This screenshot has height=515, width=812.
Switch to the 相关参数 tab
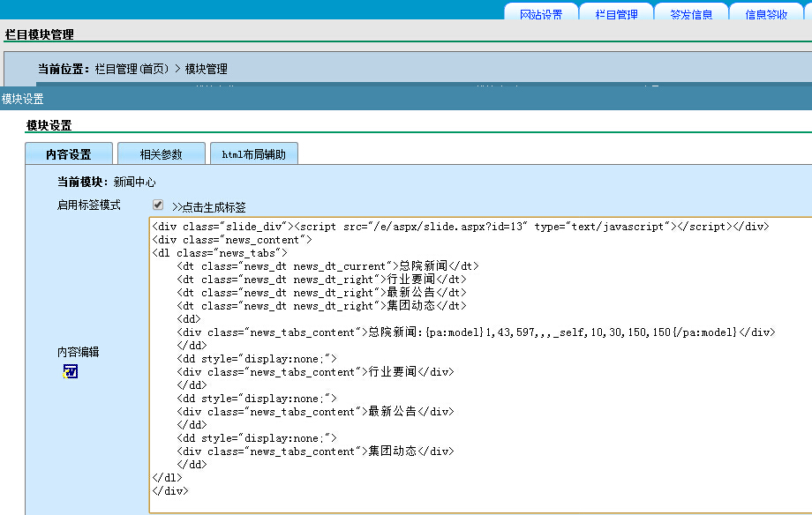coord(161,154)
